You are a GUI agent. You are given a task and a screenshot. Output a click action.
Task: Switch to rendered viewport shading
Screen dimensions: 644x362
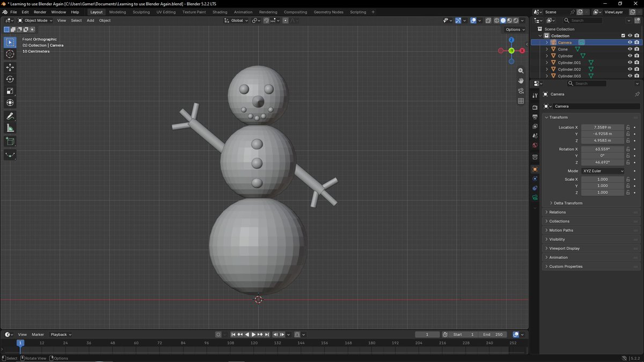pos(516,20)
